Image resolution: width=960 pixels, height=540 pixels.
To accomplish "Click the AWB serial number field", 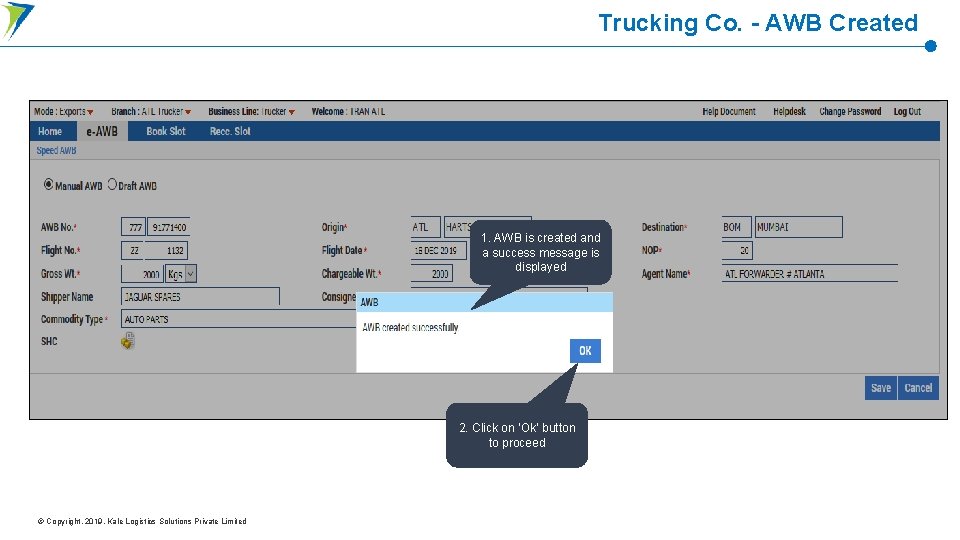I will coord(169,227).
